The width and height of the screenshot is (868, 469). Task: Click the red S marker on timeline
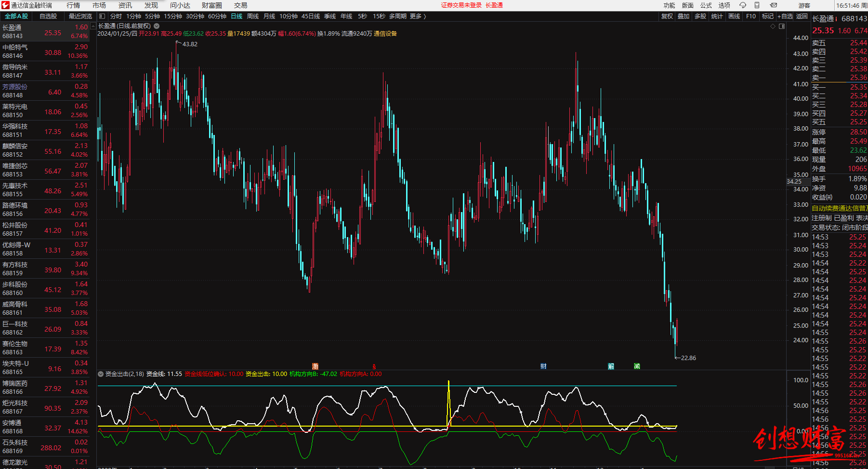[374, 367]
